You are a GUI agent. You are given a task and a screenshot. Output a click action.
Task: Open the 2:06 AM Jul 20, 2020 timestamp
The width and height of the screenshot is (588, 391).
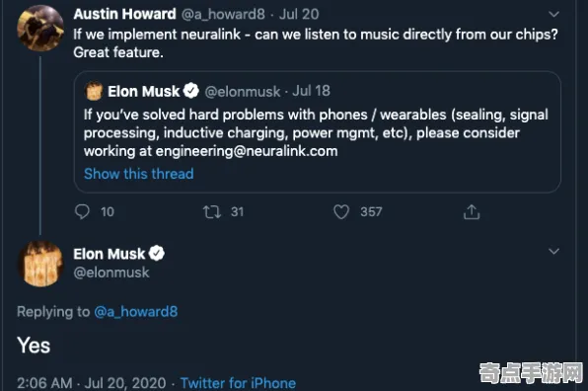(92, 383)
